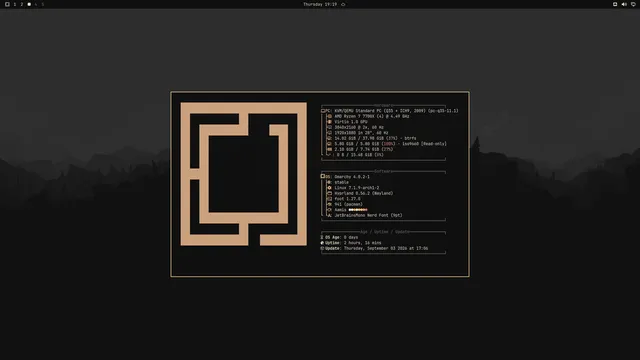Screen dimensions: 640x360
Task: Click the Update clock icon
Action: point(322,248)
